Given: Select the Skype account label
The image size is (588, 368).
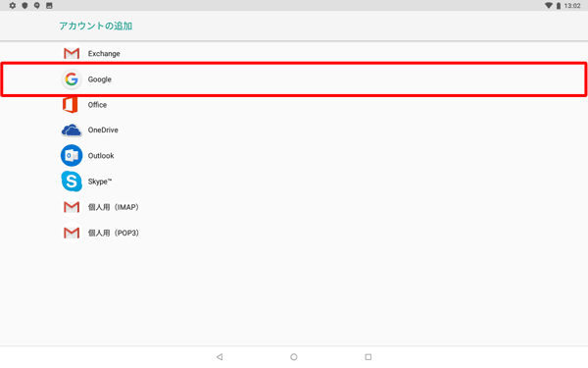Looking at the screenshot, I should tap(100, 182).
